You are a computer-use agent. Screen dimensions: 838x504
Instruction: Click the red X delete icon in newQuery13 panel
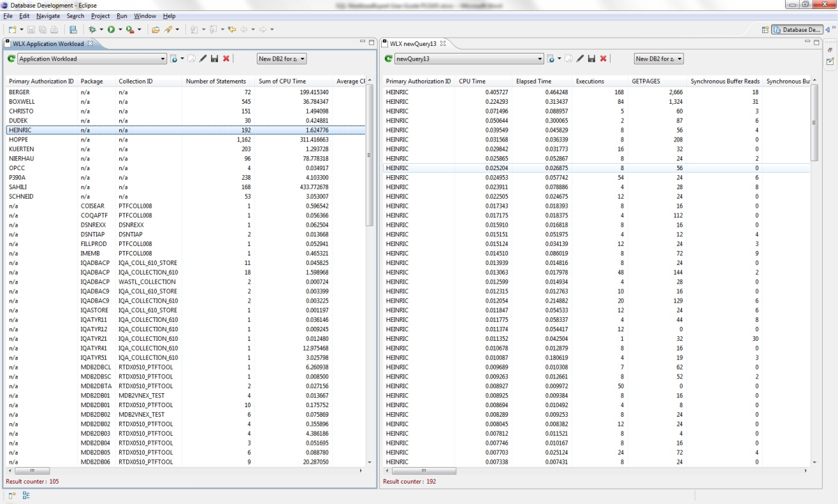pos(603,59)
